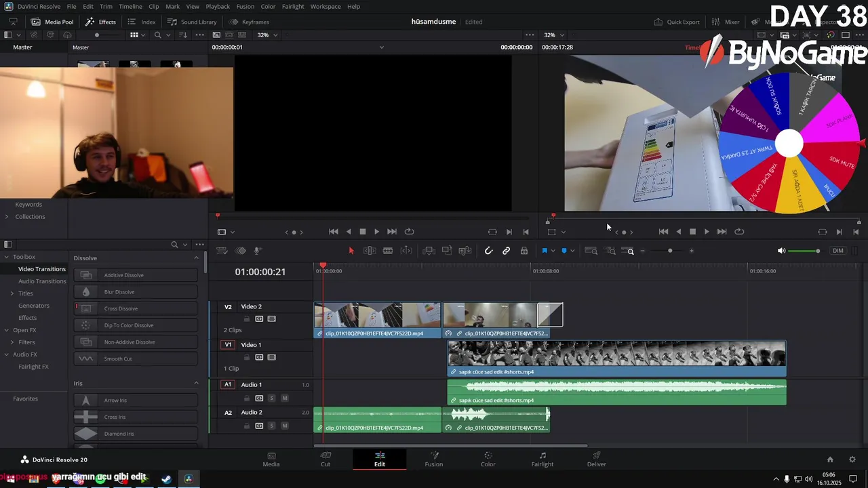This screenshot has height=488, width=868.
Task: Click the zoom-in plus on timeline toolbar
Action: 692,251
